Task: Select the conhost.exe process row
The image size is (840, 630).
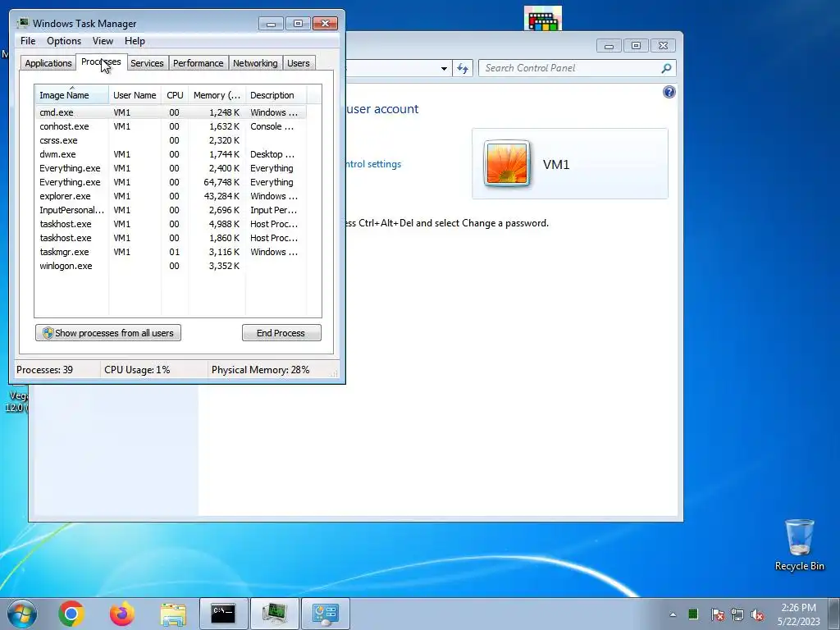Action: pyautogui.click(x=171, y=126)
